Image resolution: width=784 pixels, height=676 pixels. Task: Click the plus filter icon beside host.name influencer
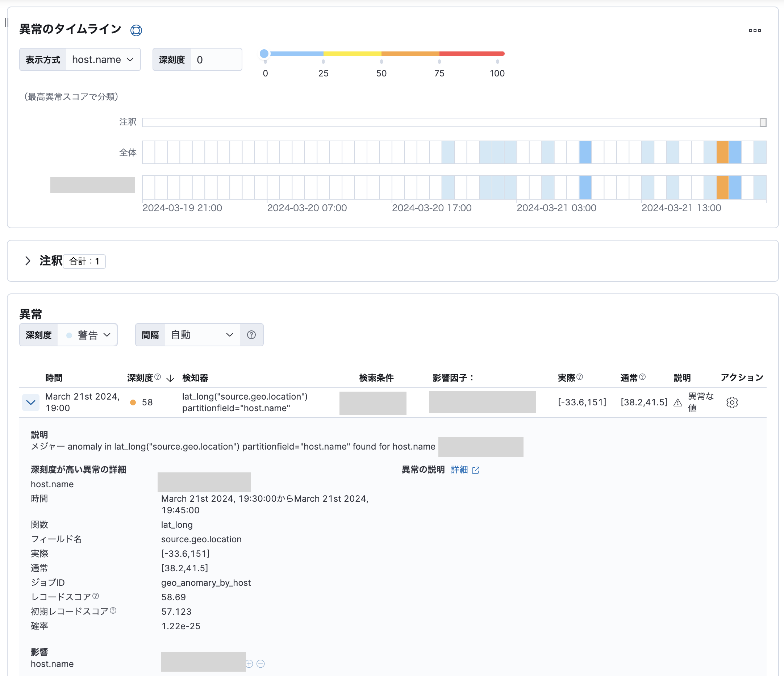coord(249,664)
